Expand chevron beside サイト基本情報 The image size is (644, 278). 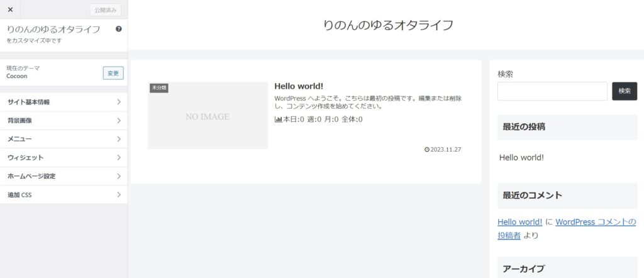[119, 102]
